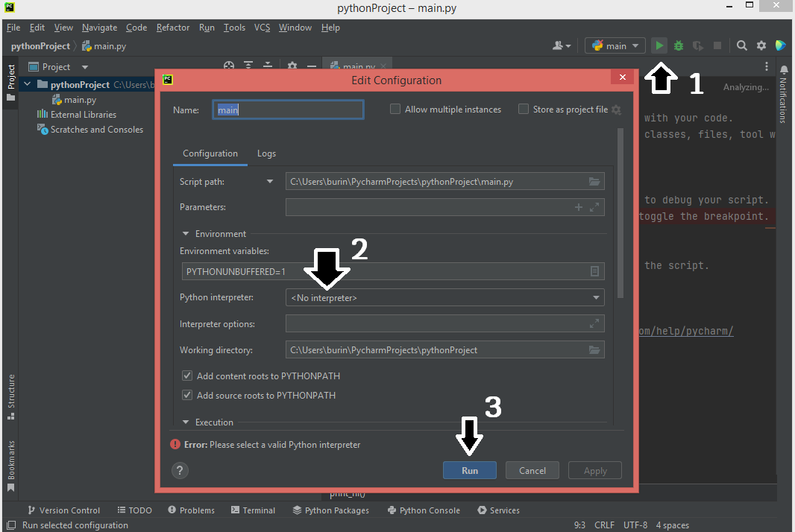Open the File menu
Image resolution: width=795 pixels, height=532 pixels.
coord(13,28)
